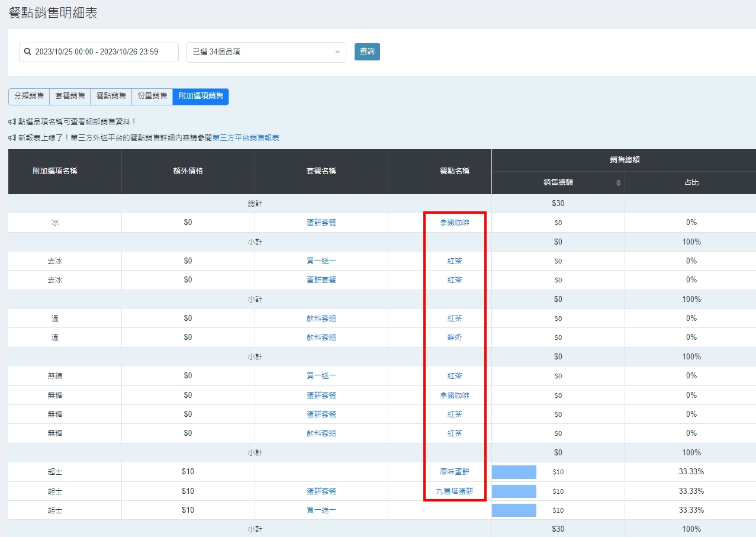Open the 已選 34個品項 dropdown
Viewport: 756px width, 537px height.
click(266, 52)
